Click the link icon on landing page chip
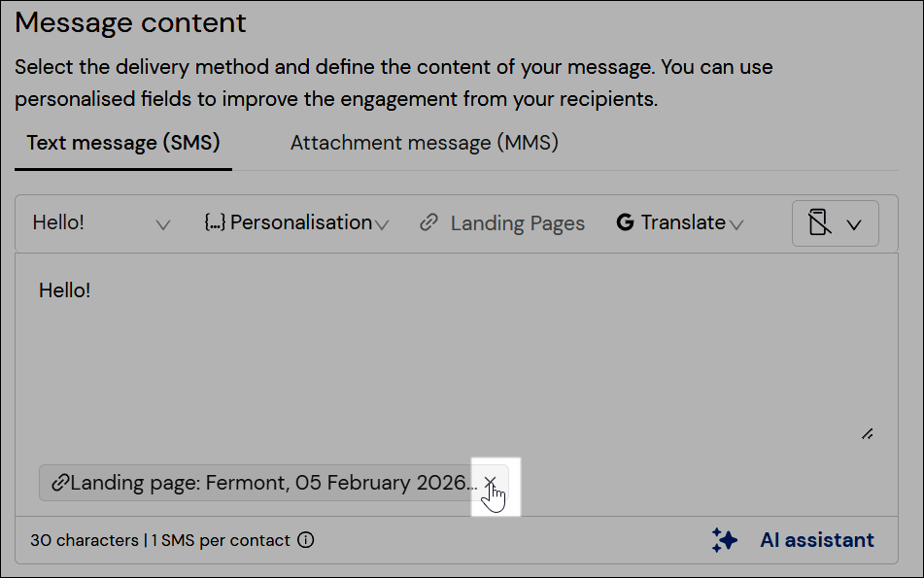Image resolution: width=924 pixels, height=578 pixels. pos(60,483)
